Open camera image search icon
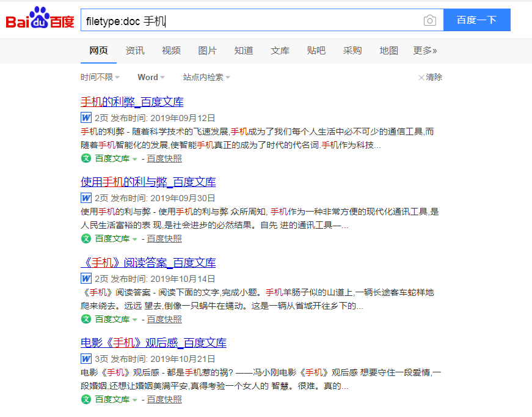This screenshot has width=532, height=417. [429, 20]
